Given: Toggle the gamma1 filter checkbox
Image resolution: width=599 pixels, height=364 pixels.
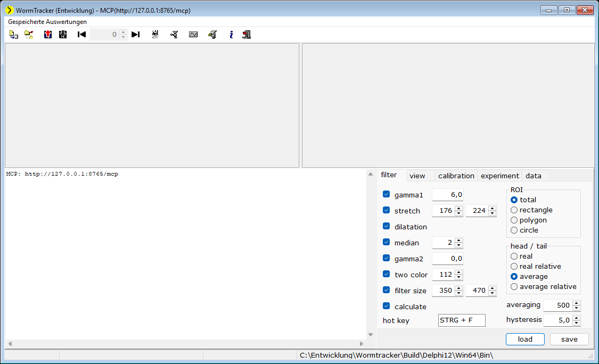Looking at the screenshot, I should (386, 194).
